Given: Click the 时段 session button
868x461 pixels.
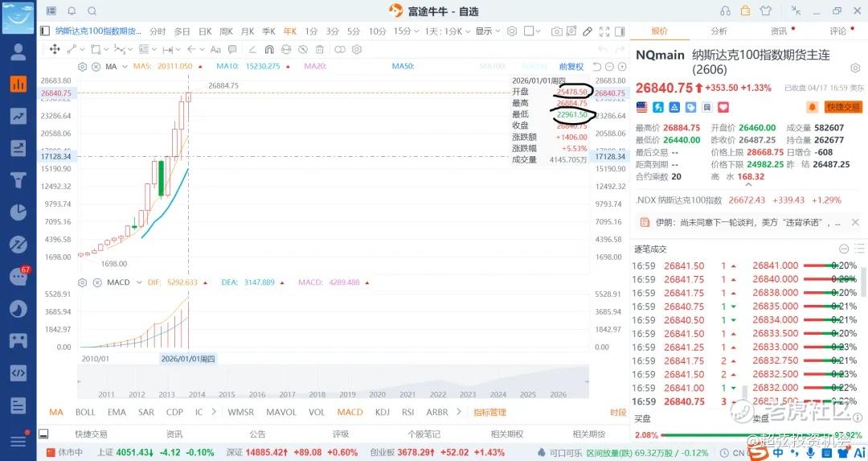Looking at the screenshot, I should 618,412.
